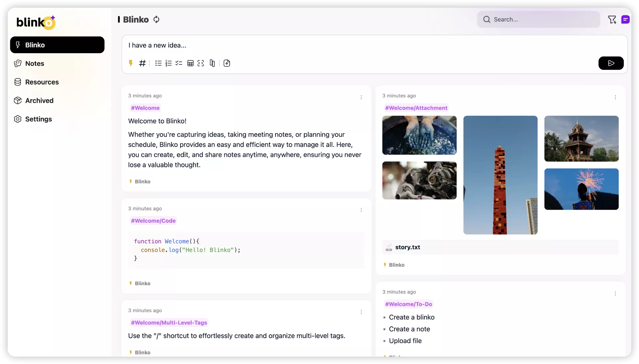Open the three-dot menu on Welcome/To-Do note

coord(615,293)
